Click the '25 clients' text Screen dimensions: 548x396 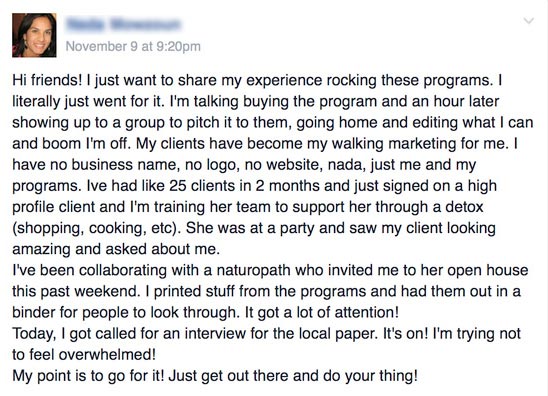203,186
